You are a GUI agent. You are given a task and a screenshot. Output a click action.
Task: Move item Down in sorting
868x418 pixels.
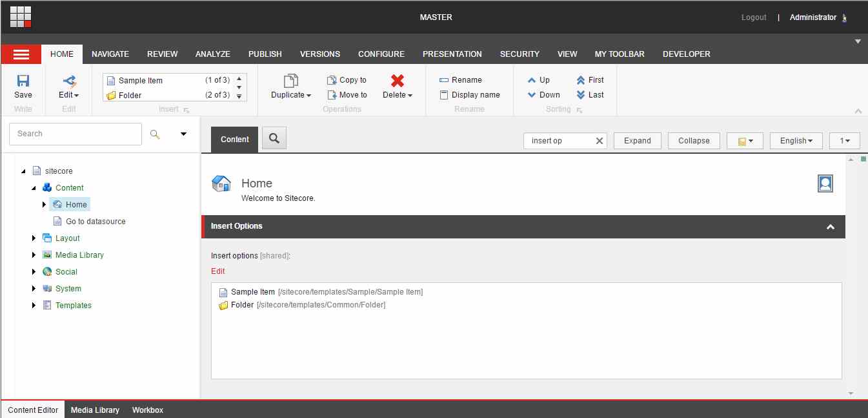pyautogui.click(x=543, y=95)
